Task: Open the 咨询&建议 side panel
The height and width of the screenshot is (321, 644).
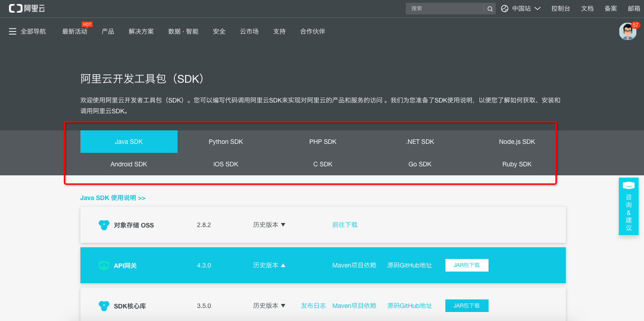Action: (x=629, y=206)
